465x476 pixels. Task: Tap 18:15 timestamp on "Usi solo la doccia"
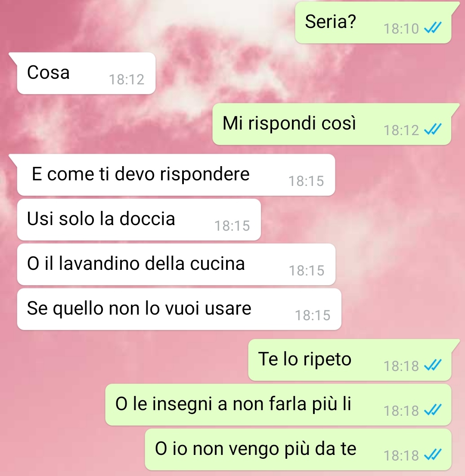[232, 226]
